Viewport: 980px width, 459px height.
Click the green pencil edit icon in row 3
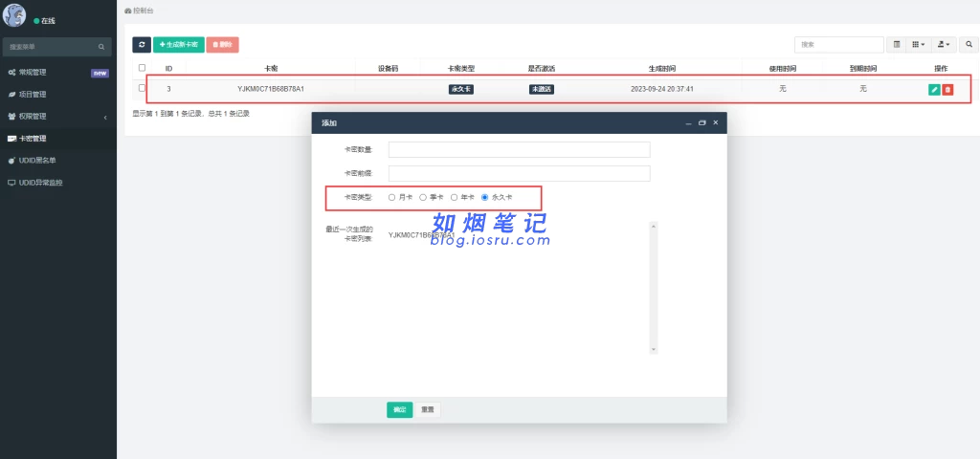[934, 89]
